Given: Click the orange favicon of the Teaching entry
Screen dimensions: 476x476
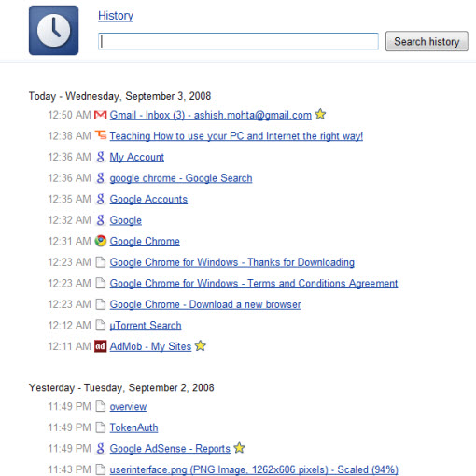Looking at the screenshot, I should click(x=101, y=135).
